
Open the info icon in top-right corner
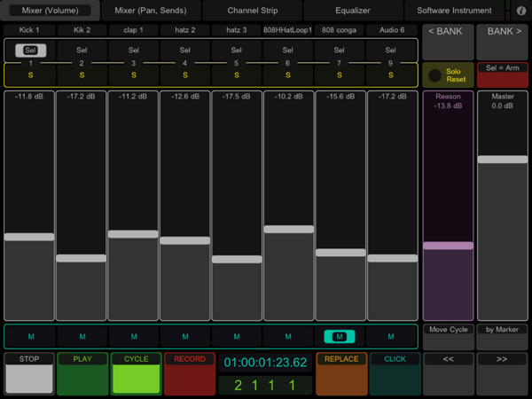coord(520,11)
